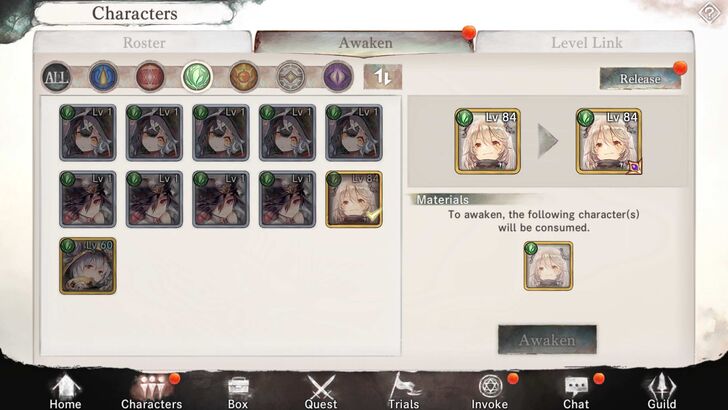Click the Awaken button
The height and width of the screenshot is (410, 728).
547,340
